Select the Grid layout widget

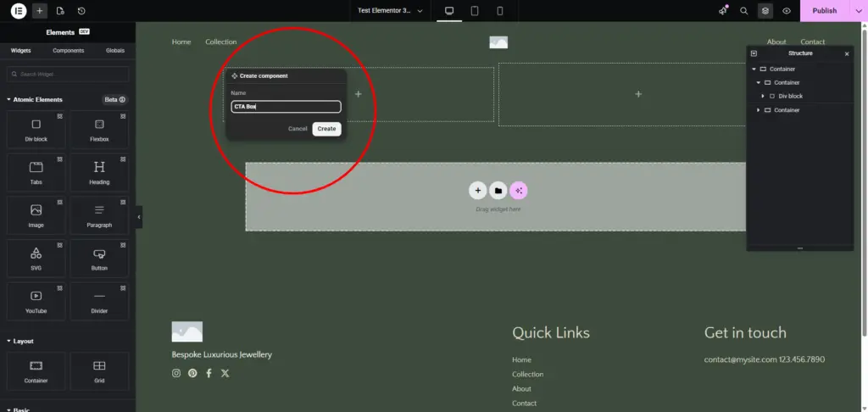[99, 371]
